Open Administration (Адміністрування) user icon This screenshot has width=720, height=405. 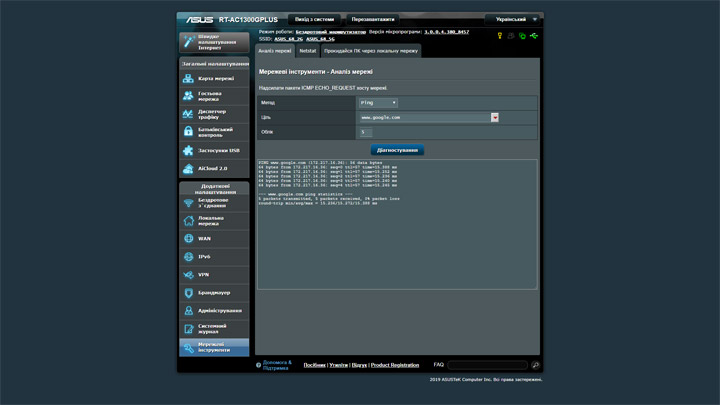188,310
